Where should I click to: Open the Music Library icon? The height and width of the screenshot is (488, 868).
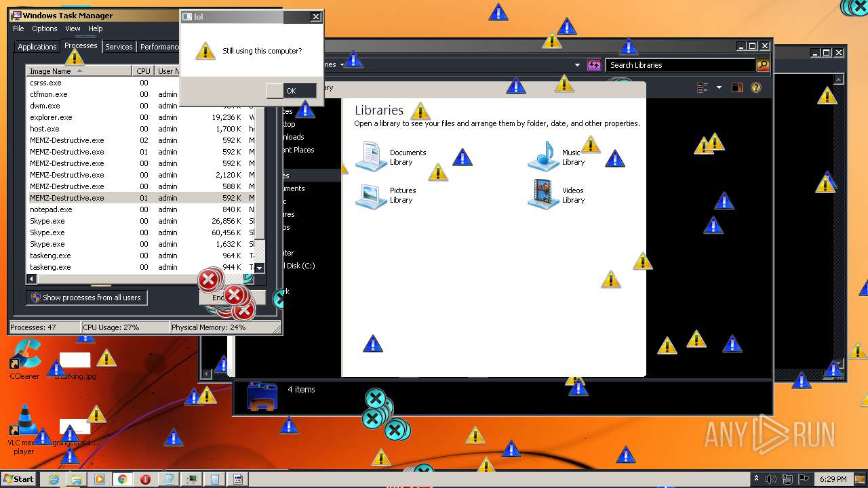[x=544, y=157]
